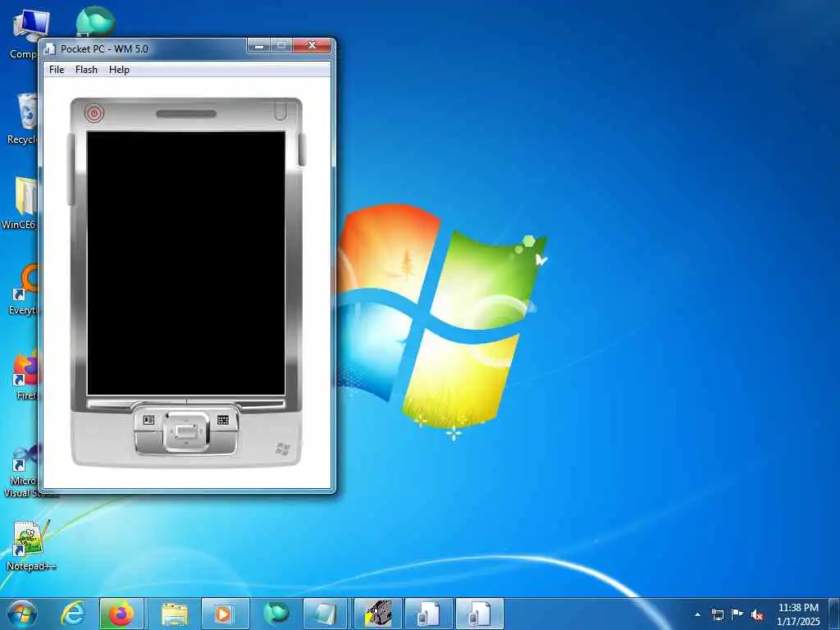
Task: Click the lower-right hardware button beside the D-pad
Action: [x=223, y=442]
